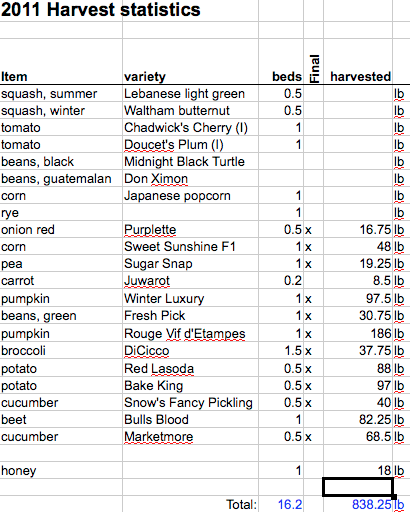
Task: Select the title cell '2011 Harvest statistics'
Action: [100, 9]
